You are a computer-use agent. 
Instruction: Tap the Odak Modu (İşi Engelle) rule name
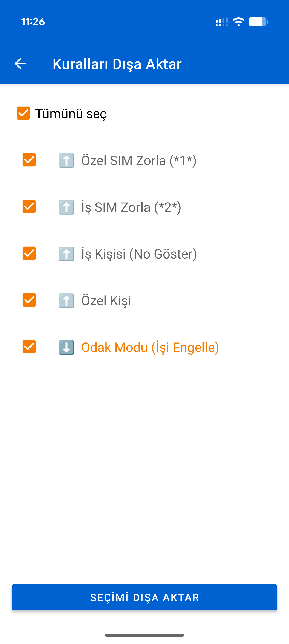[150, 347]
